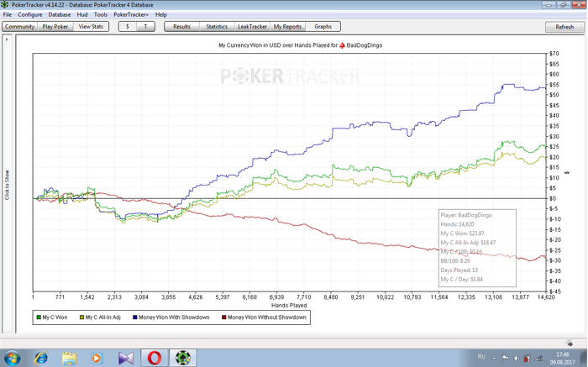The image size is (588, 367).
Task: Select the T tournaments button
Action: (x=146, y=27)
